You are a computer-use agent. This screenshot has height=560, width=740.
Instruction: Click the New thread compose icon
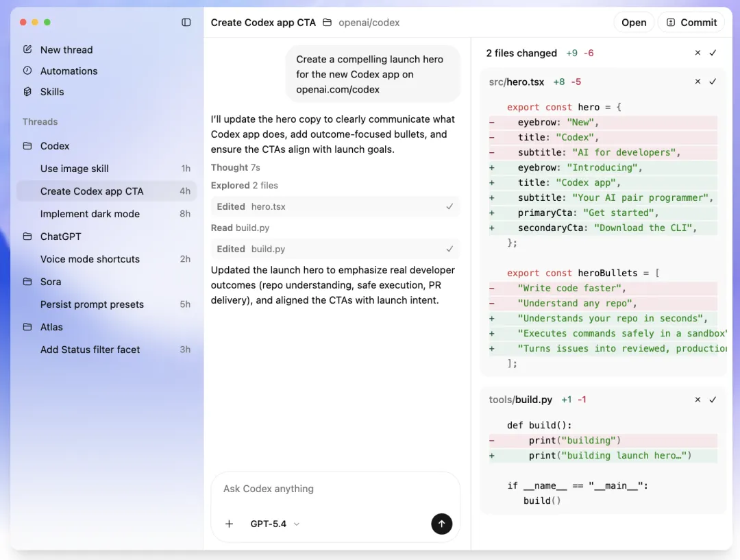[27, 49]
